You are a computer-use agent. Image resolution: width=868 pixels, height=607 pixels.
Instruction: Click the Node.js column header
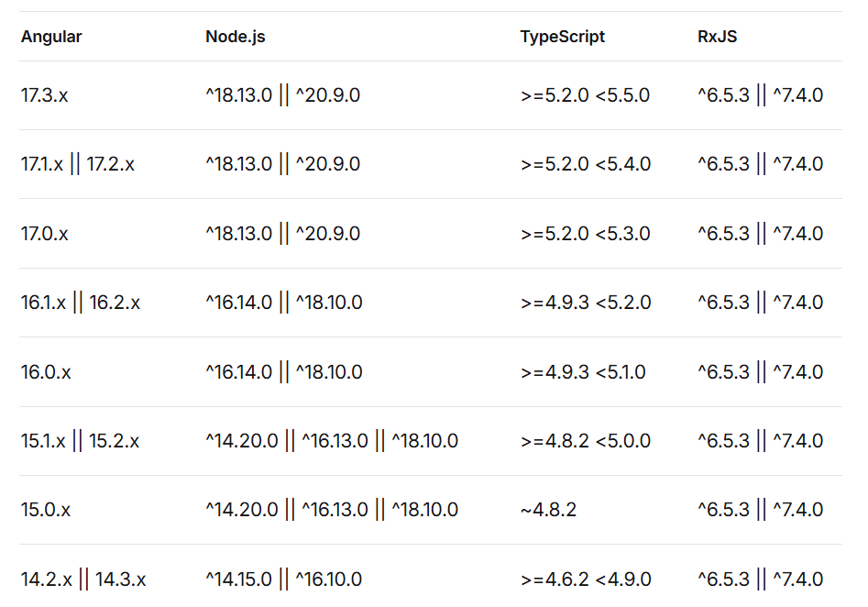[x=236, y=37]
